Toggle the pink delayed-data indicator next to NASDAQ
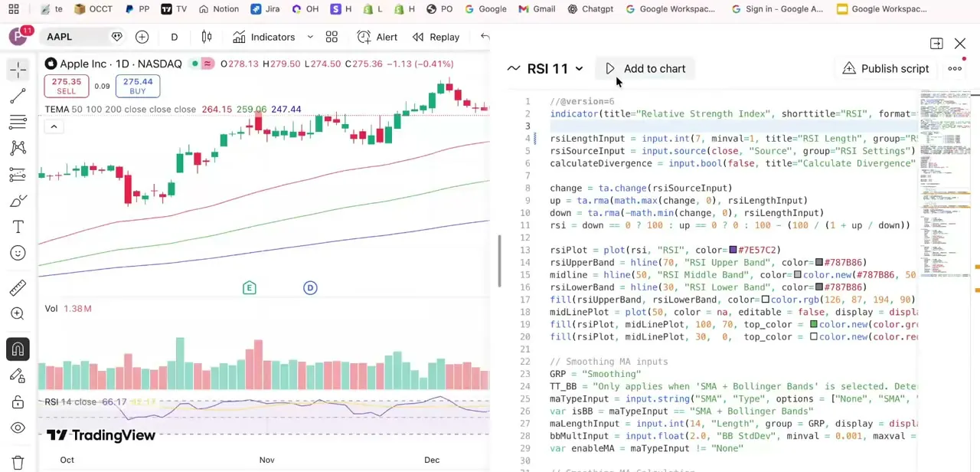The height and width of the screenshot is (472, 980). pos(207,64)
